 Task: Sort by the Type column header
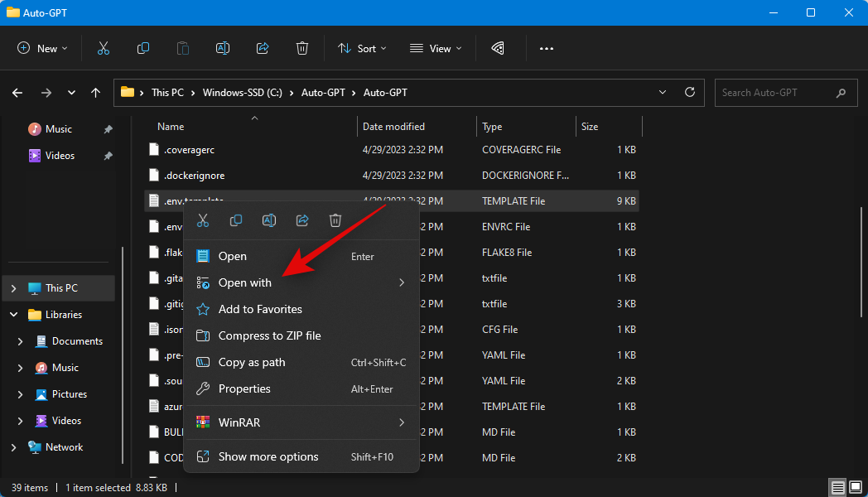coord(492,127)
